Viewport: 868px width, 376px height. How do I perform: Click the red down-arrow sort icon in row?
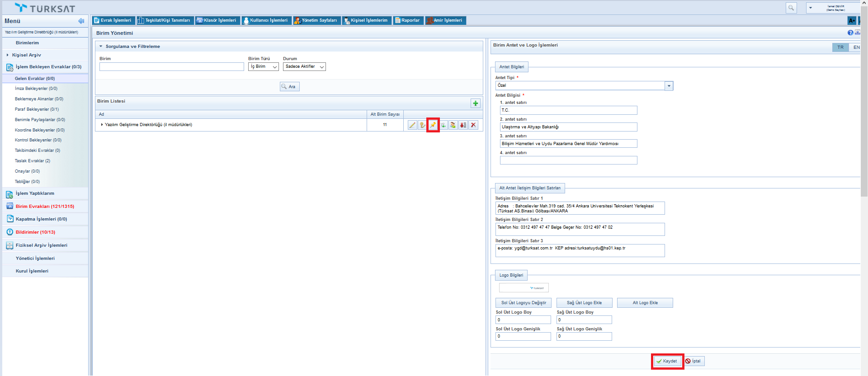point(463,125)
